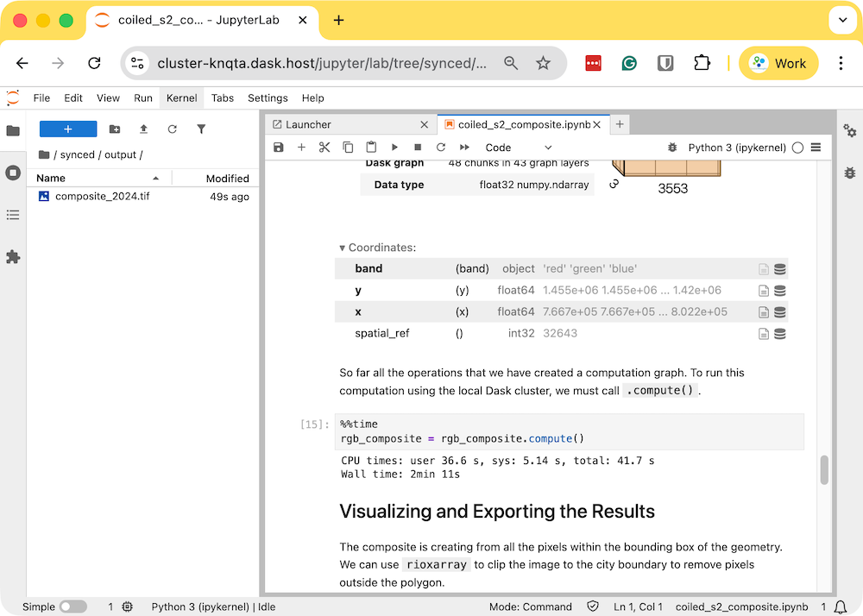The width and height of the screenshot is (863, 616).
Task: Cut the selected cell with scissors icon
Action: coord(324,148)
